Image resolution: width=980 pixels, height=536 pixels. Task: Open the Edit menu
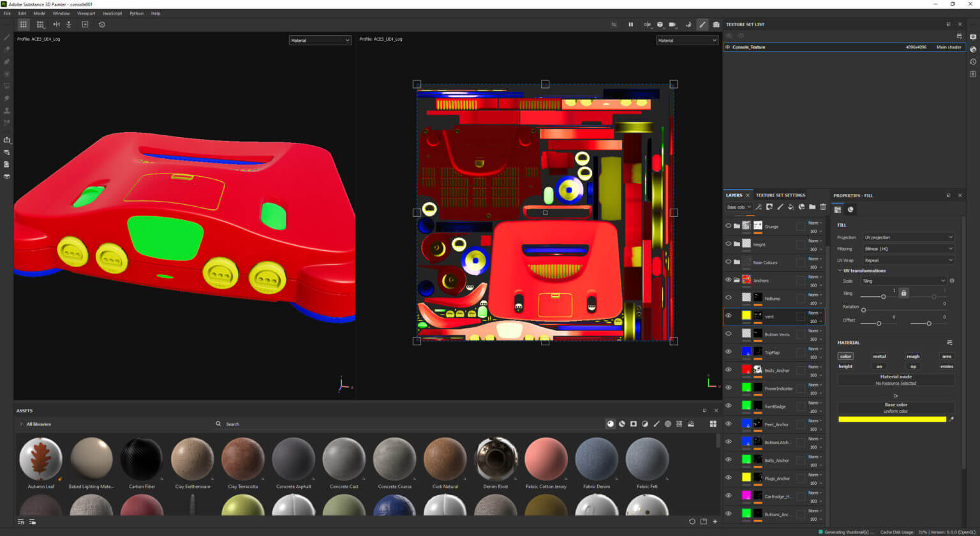click(22, 13)
